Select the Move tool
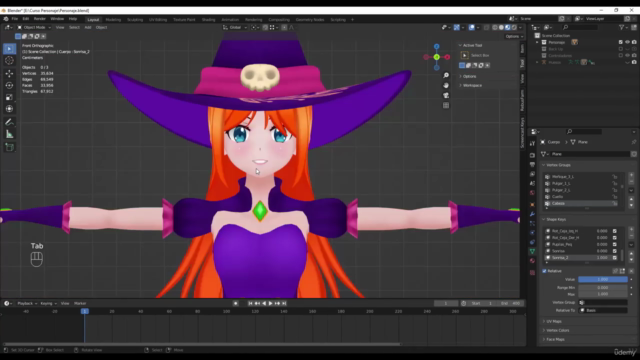 pyautogui.click(x=9, y=73)
